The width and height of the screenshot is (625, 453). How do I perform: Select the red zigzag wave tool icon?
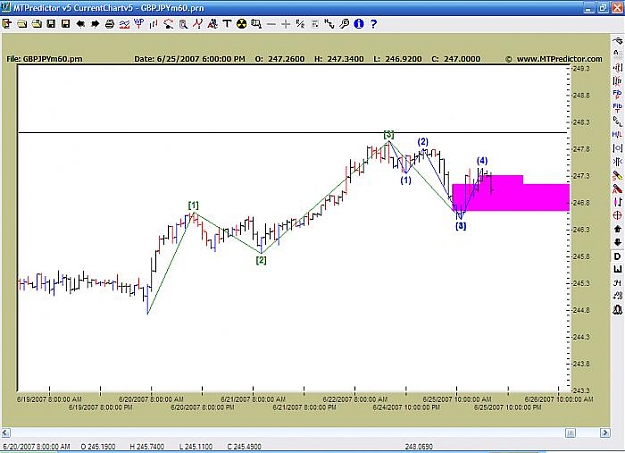coord(198,24)
